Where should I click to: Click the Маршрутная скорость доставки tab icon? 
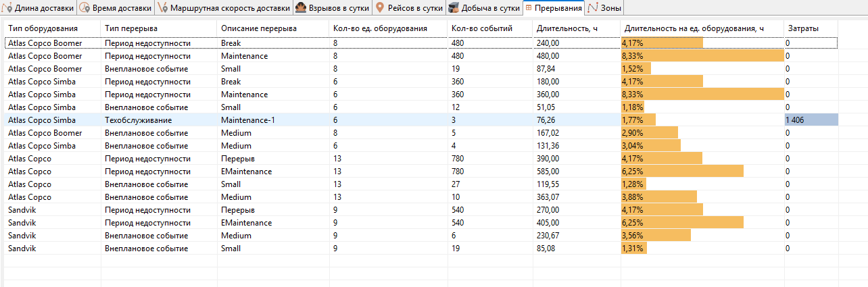click(x=162, y=8)
